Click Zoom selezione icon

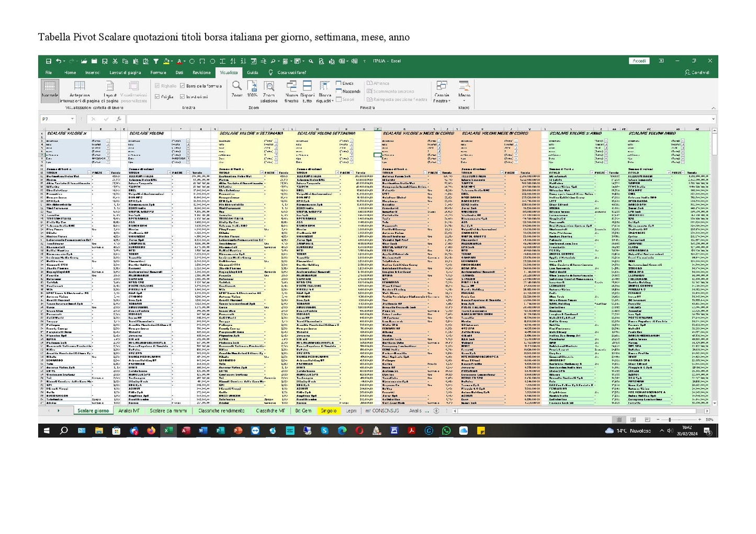tap(269, 90)
